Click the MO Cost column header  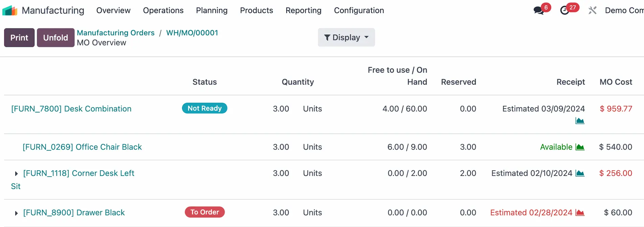point(616,82)
